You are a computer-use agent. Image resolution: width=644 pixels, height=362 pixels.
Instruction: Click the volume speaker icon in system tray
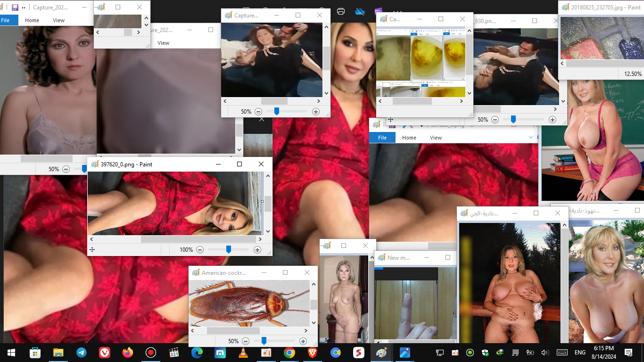pos(545,353)
